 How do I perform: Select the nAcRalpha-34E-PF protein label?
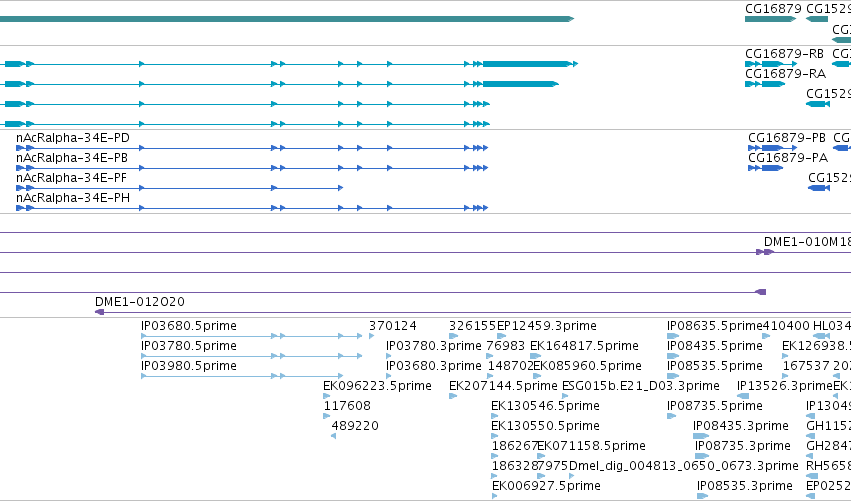pos(71,178)
